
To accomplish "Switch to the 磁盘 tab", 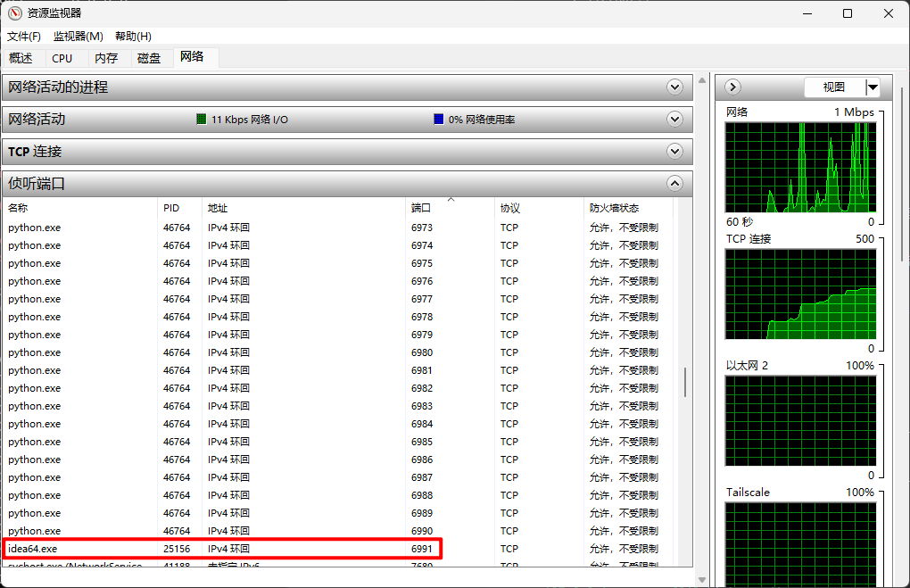I will (x=149, y=58).
